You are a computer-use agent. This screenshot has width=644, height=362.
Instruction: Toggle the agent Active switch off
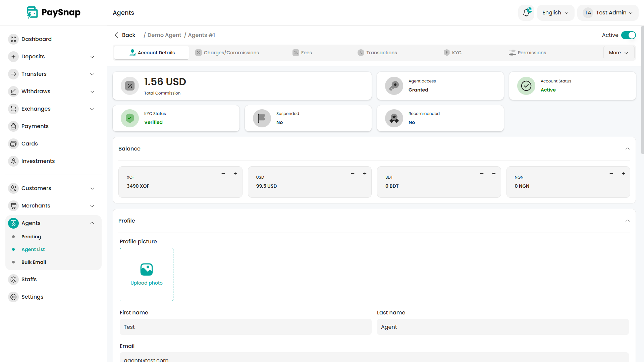click(x=628, y=35)
